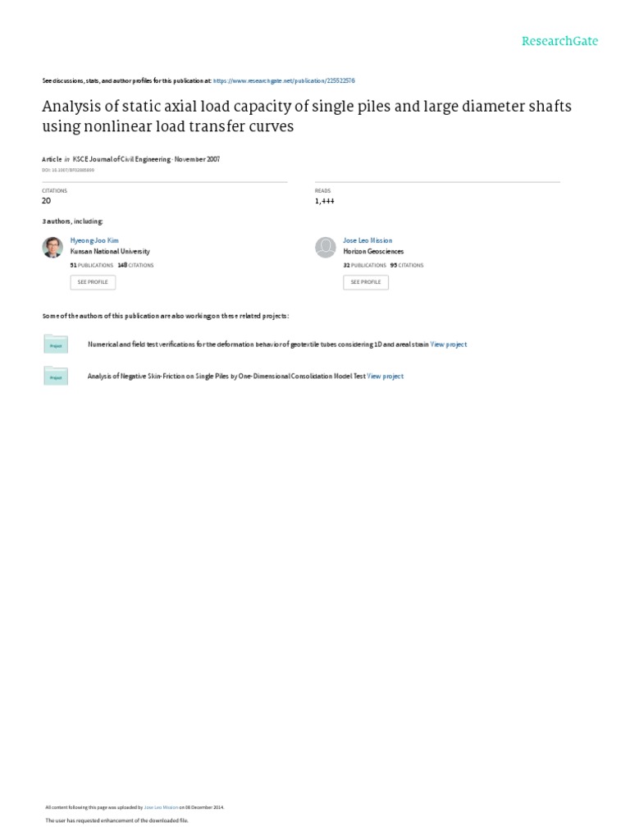
Task: Open View project for Negative Skin-Friction
Action: [386, 377]
